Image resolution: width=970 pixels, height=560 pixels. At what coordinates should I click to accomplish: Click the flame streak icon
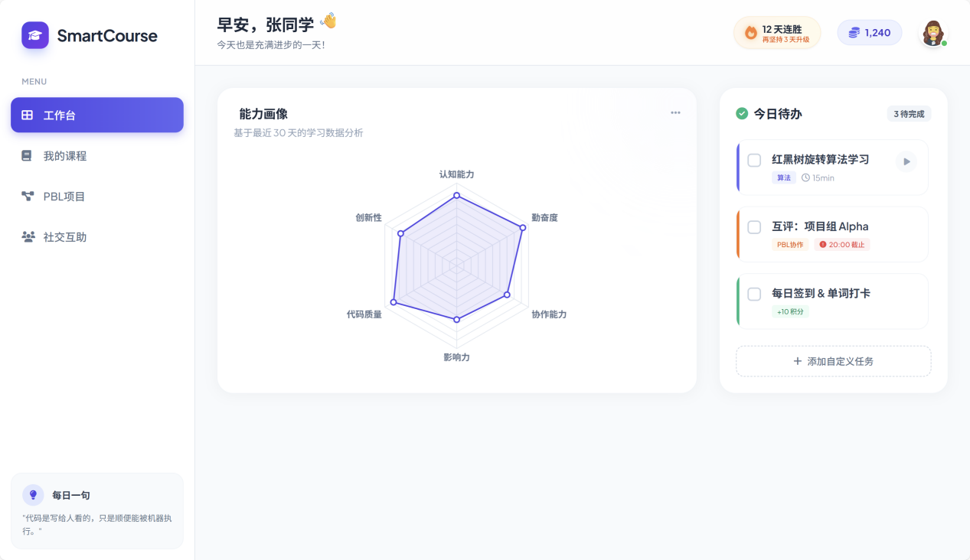coord(750,33)
